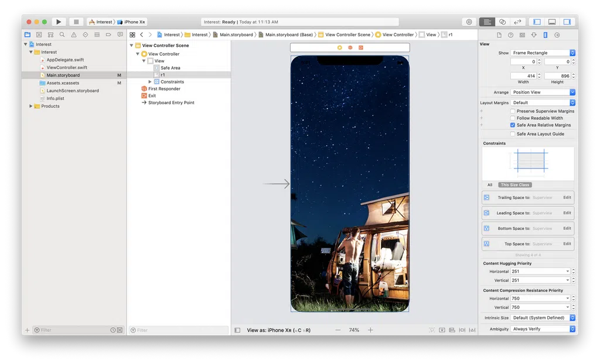The width and height of the screenshot is (600, 364).
Task: Open the Find navigator magnifier icon
Action: coord(62,35)
